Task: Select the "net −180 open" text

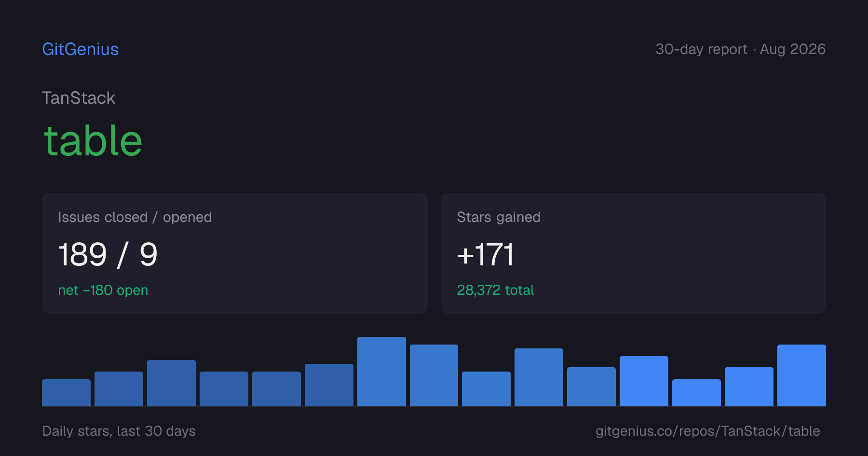Action: coord(103,290)
